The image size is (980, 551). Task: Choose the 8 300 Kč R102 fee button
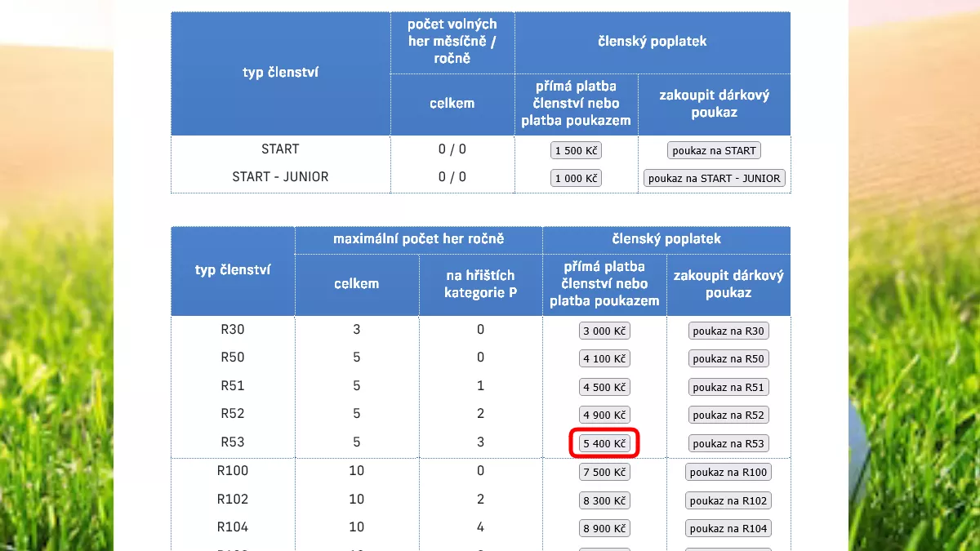click(x=604, y=500)
